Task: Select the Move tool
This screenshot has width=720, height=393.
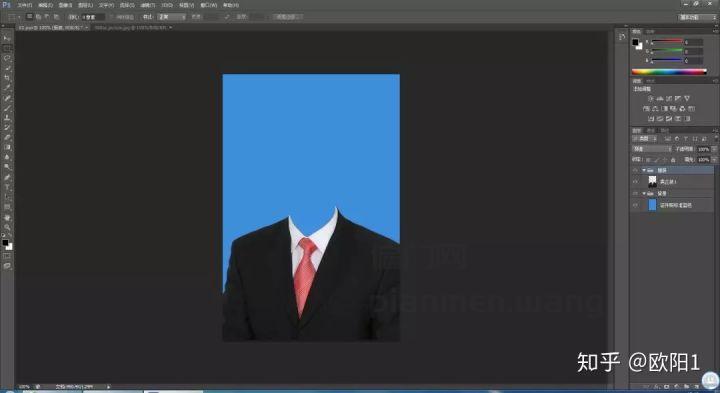Action: click(x=7, y=38)
